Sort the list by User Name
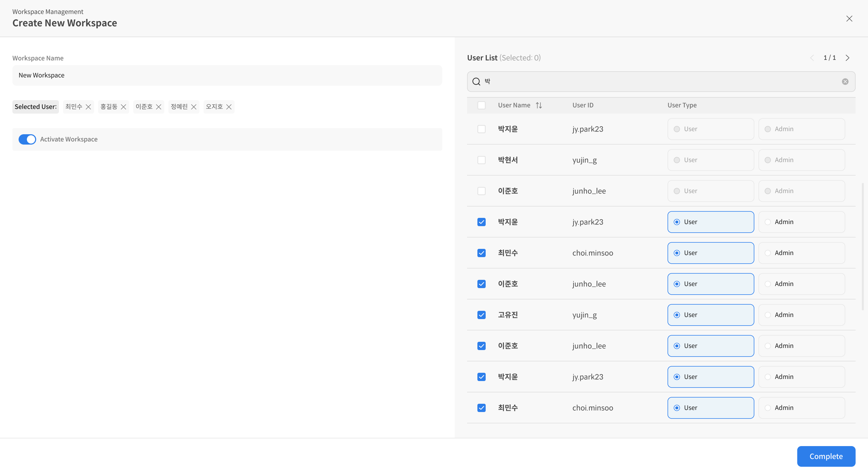This screenshot has width=868, height=475. (539, 105)
